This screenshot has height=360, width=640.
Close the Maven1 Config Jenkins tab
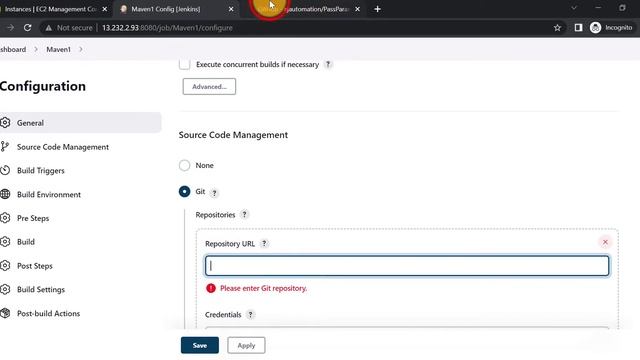click(x=231, y=9)
